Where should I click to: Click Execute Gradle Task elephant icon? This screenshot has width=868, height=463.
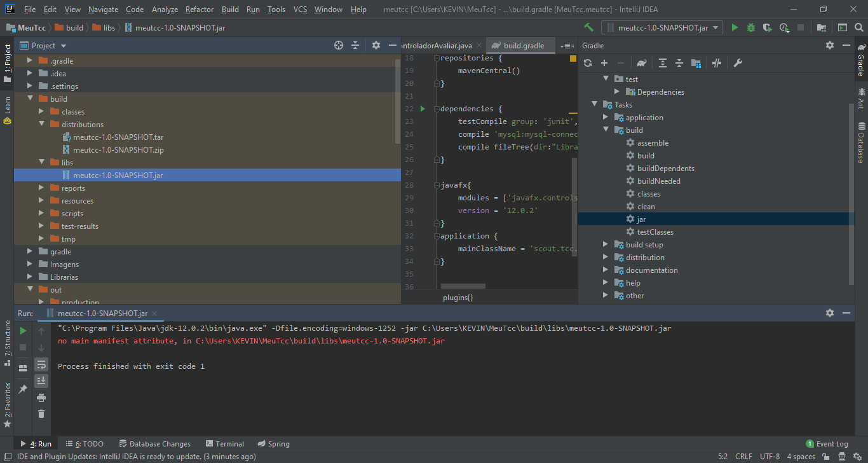click(x=642, y=63)
